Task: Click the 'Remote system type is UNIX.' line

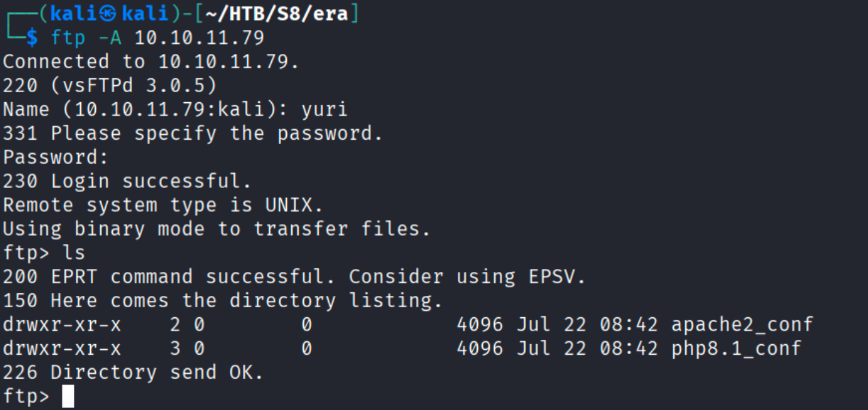Action: click(x=163, y=205)
